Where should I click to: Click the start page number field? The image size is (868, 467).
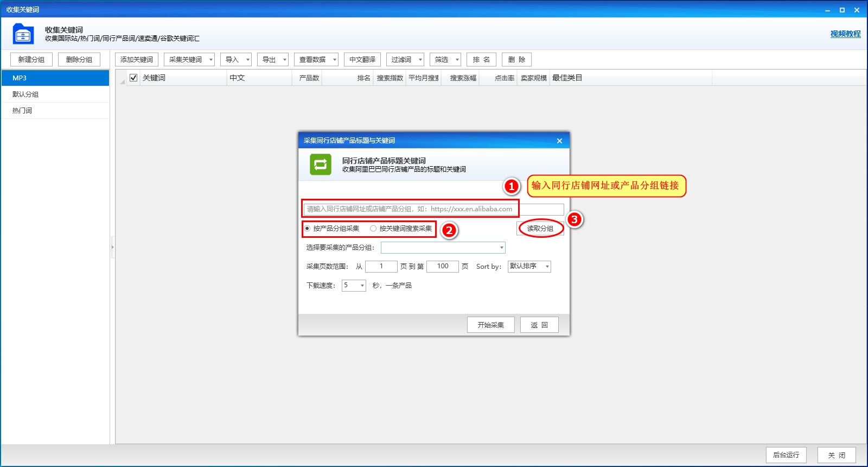(x=381, y=266)
